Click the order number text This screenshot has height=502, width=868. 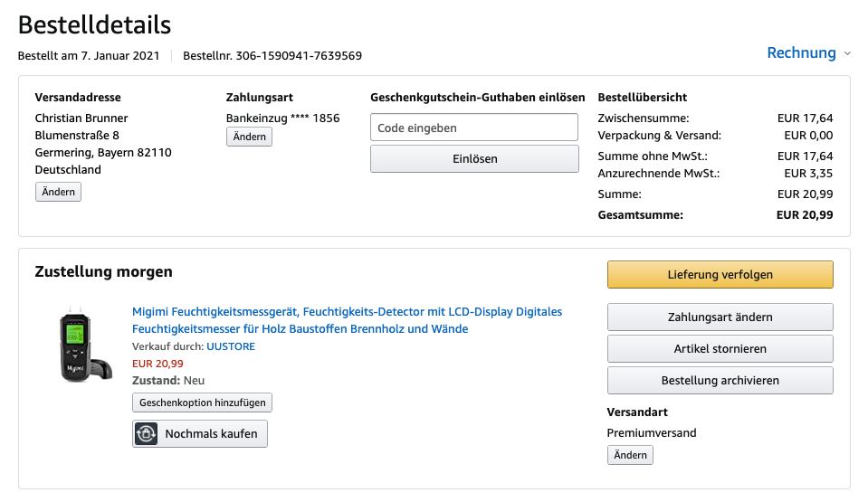click(x=272, y=56)
